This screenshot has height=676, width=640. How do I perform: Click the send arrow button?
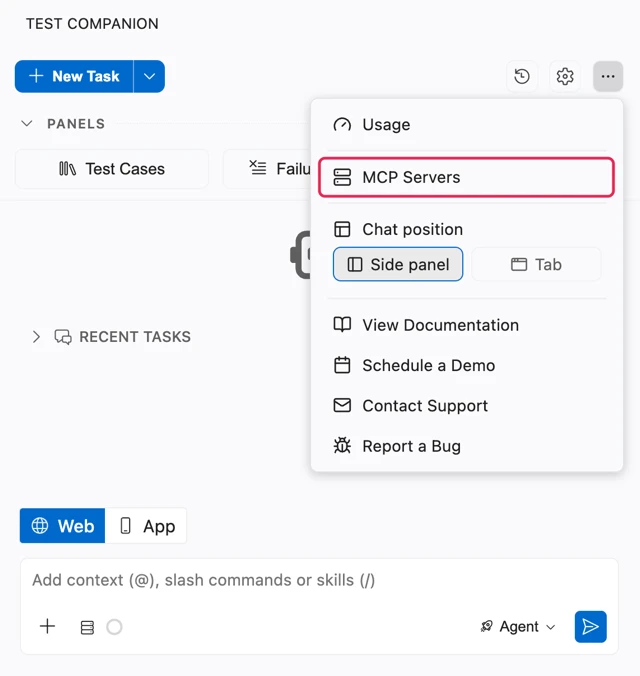pos(590,626)
